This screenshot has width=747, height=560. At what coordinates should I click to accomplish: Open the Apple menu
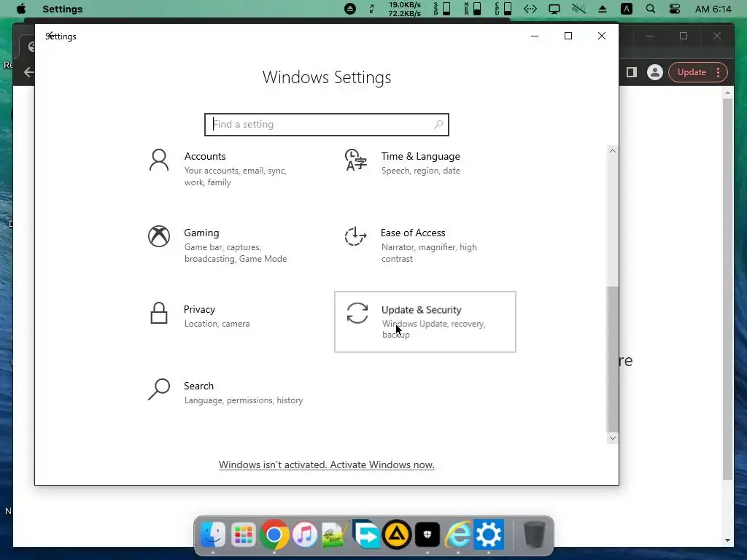click(x=21, y=9)
